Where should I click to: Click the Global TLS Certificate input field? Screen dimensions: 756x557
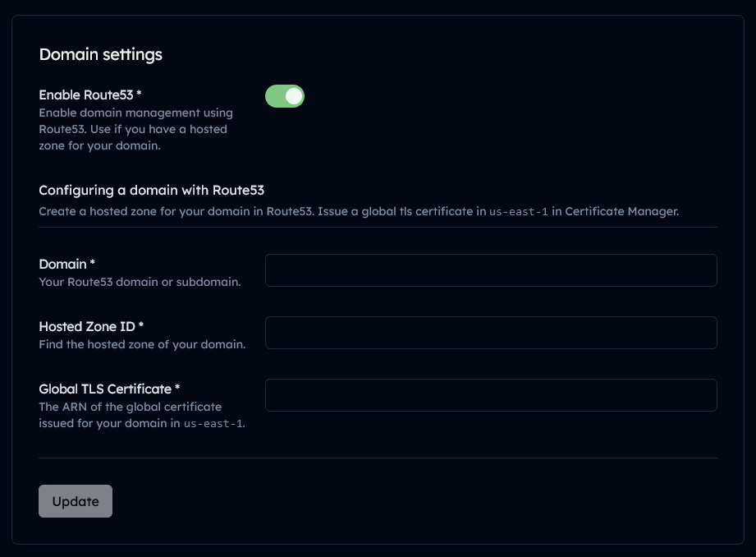[x=490, y=394]
